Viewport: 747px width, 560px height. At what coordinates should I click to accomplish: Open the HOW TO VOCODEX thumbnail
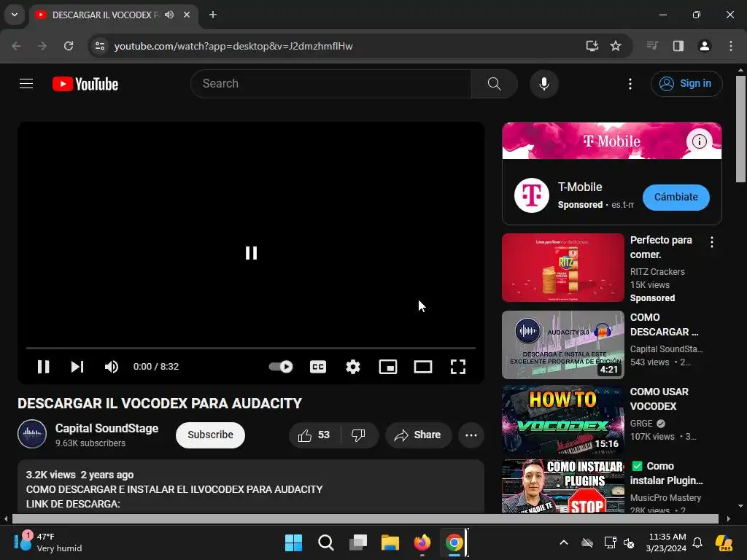(x=562, y=419)
